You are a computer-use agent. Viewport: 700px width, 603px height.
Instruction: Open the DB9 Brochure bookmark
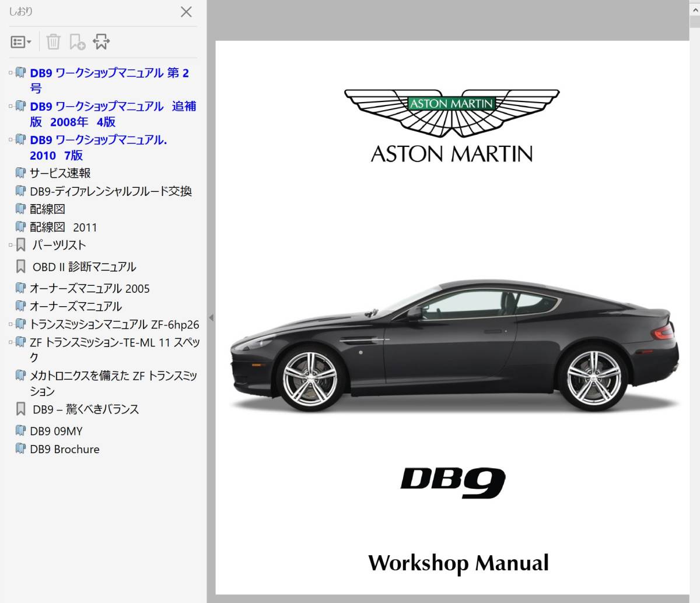[x=65, y=450]
